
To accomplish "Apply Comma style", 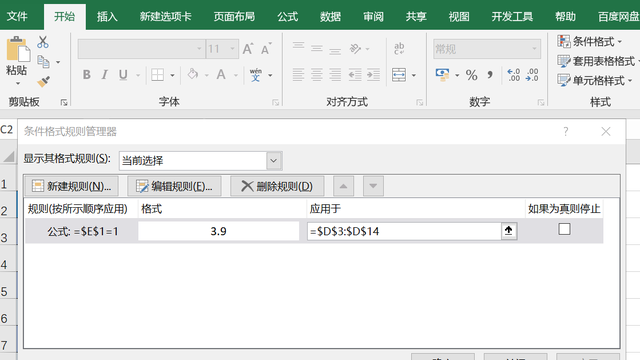I will click(x=490, y=75).
